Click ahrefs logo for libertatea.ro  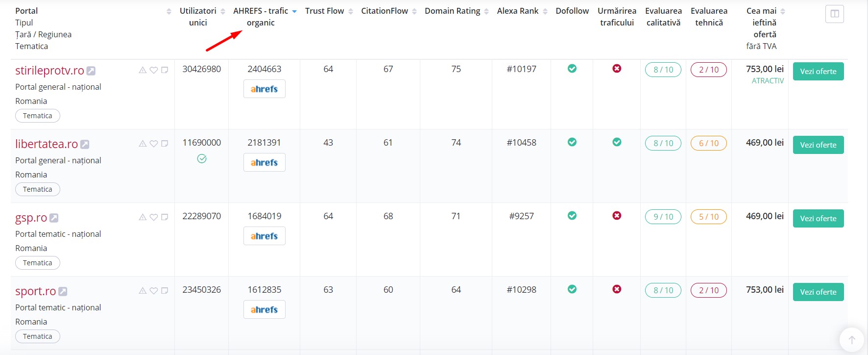[x=265, y=162]
